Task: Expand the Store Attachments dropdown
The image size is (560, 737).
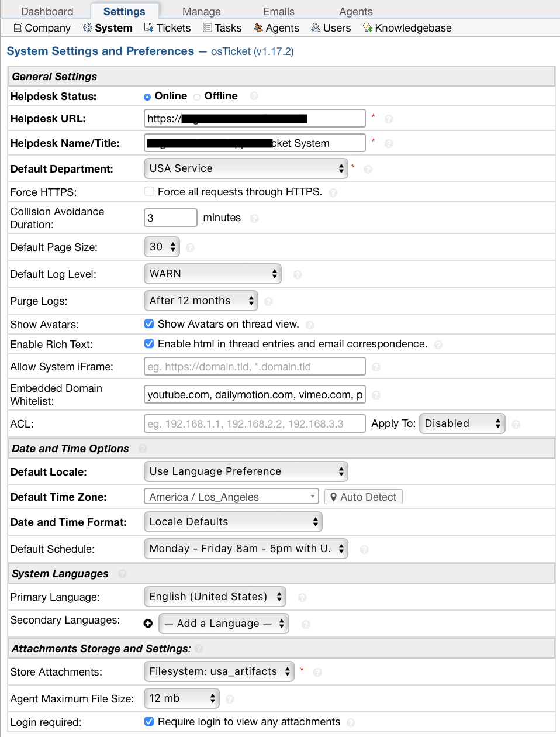Action: tap(219, 671)
